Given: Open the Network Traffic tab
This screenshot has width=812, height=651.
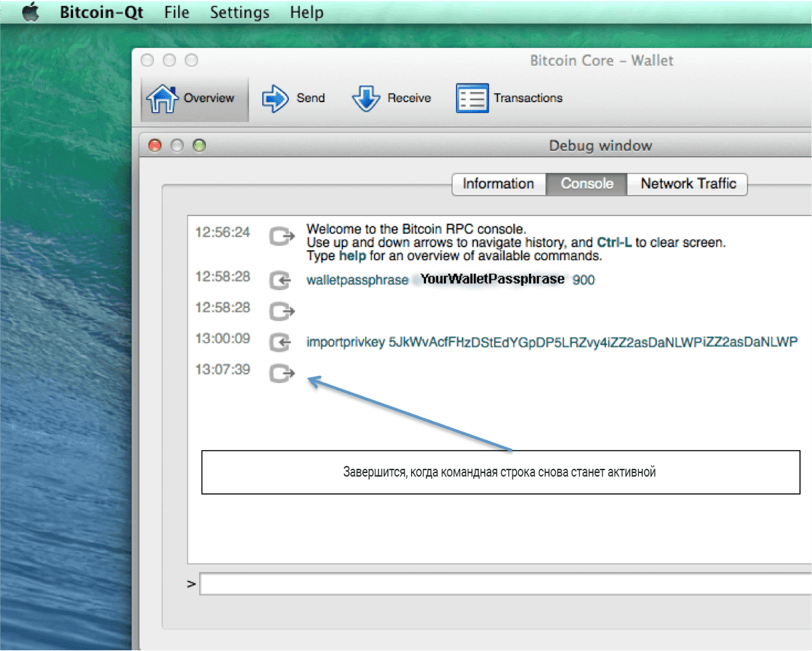Looking at the screenshot, I should 688,184.
